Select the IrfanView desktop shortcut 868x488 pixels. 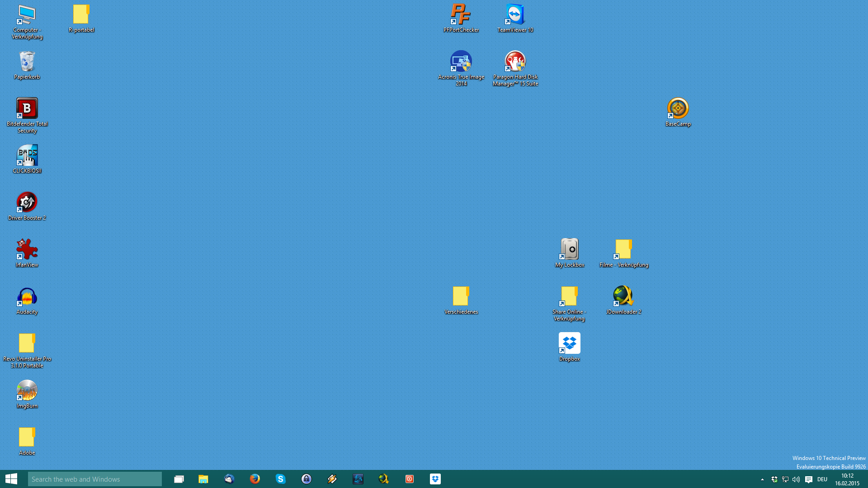tap(27, 253)
